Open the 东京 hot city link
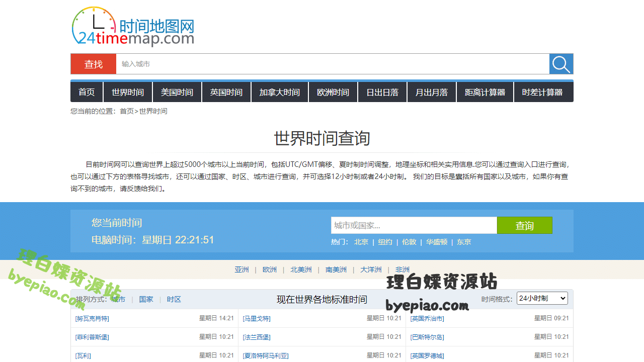 pos(464,242)
